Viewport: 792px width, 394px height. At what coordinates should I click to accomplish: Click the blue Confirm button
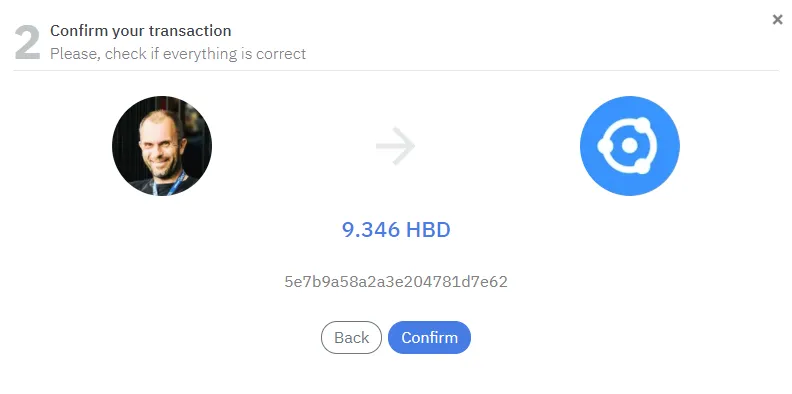[429, 337]
